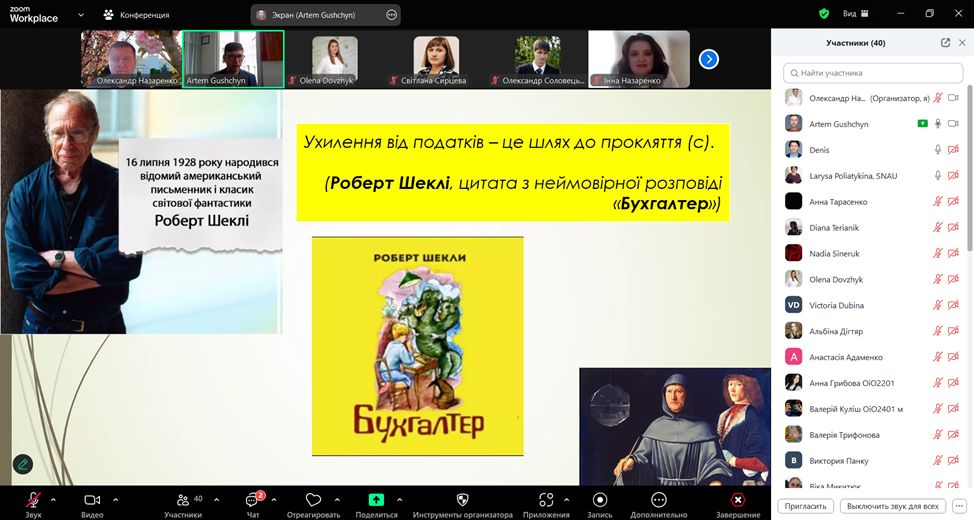Show next video thumbnails with blue arrow
974x520 pixels.
tap(709, 59)
